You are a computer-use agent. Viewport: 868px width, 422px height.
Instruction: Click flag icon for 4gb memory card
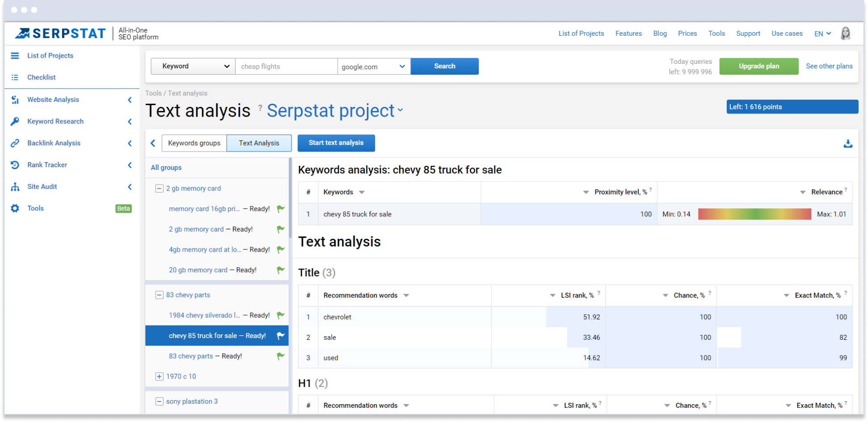tap(281, 250)
